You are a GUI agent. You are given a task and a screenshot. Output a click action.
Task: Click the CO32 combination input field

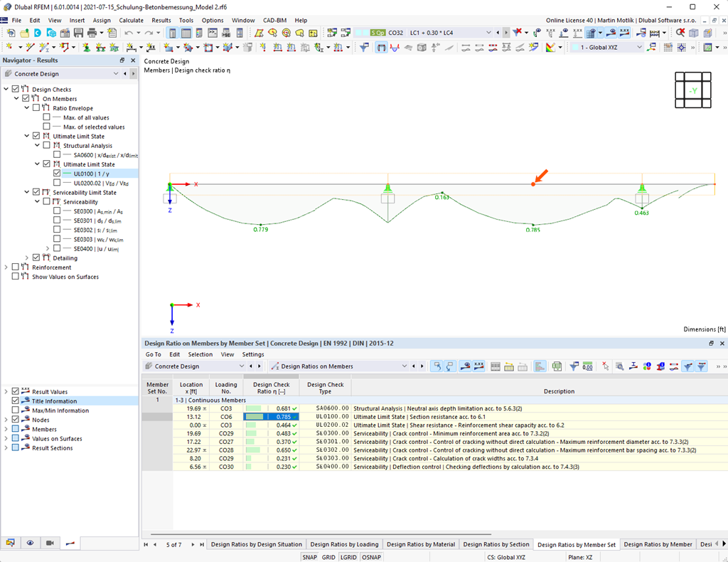pos(395,33)
